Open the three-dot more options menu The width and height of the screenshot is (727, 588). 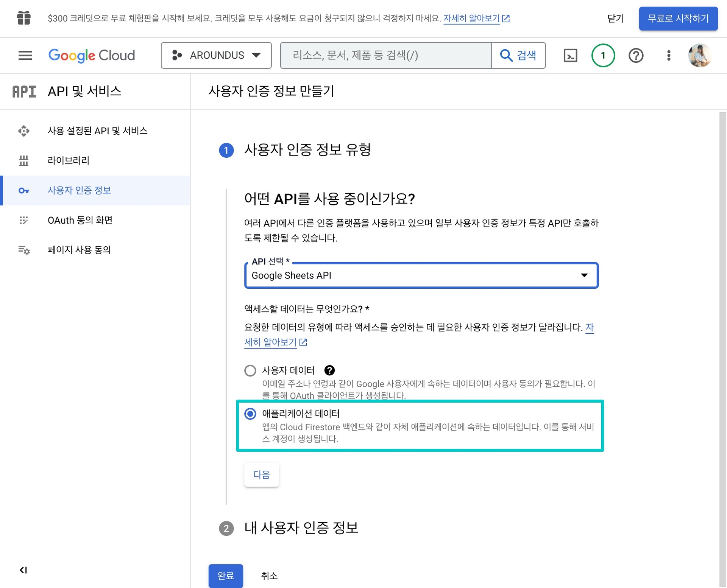[669, 55]
